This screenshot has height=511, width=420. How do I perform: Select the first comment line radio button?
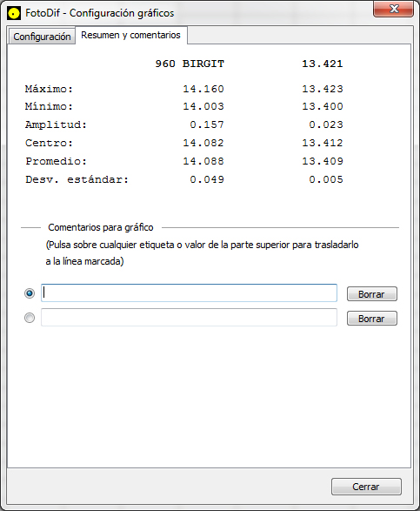pos(30,293)
